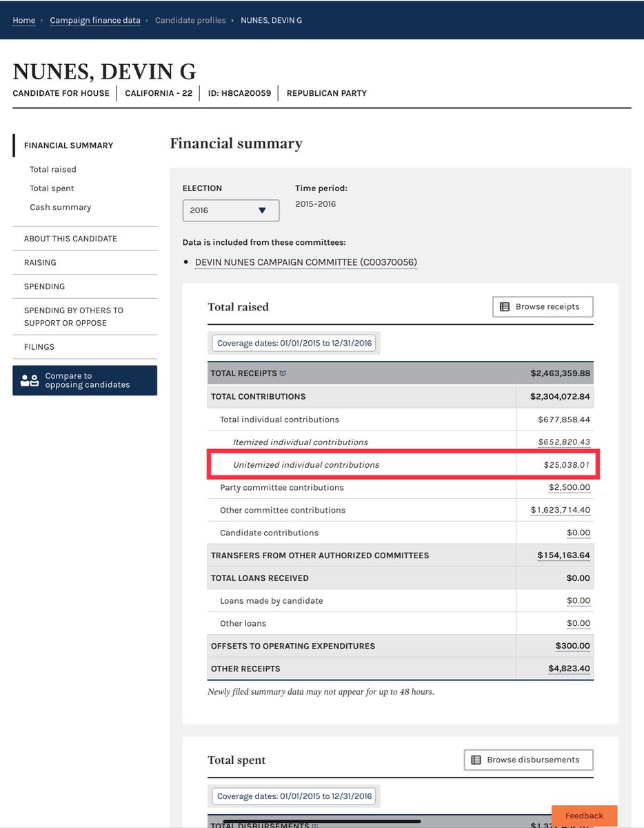
Task: Open the Feedback button
Action: (x=584, y=816)
